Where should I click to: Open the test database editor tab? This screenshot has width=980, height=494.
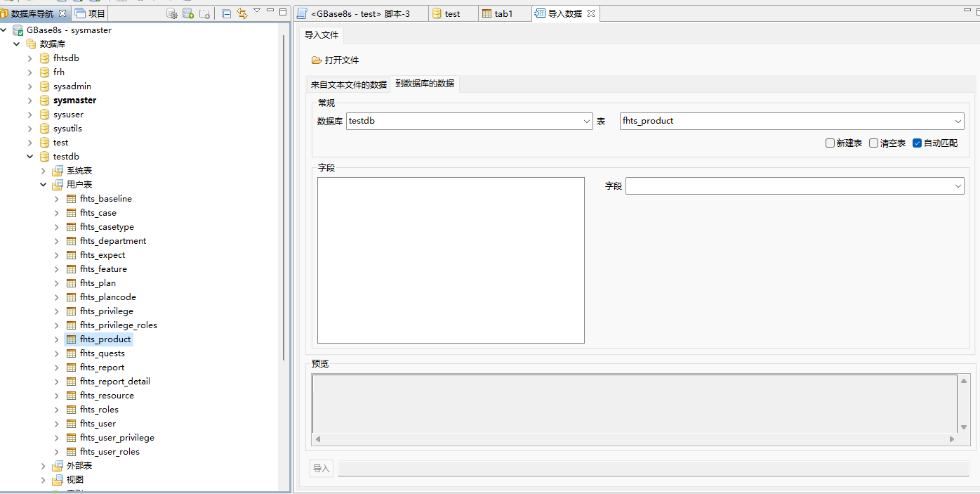pos(452,13)
